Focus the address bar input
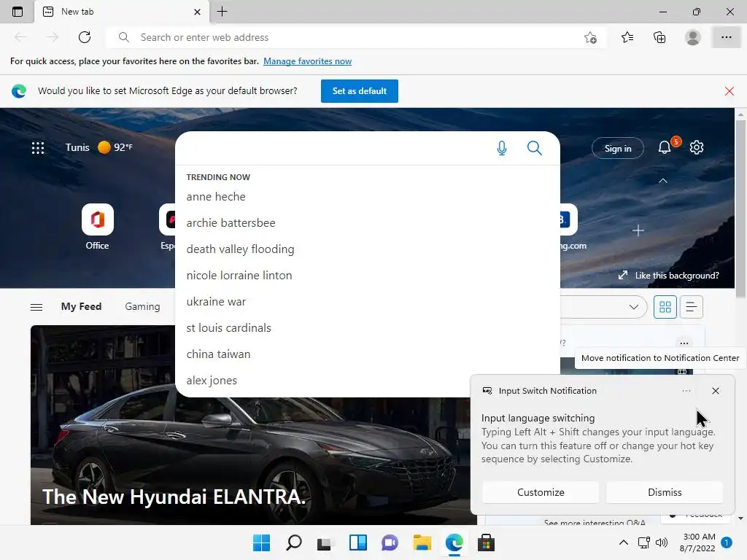747x560 pixels. tap(357, 37)
